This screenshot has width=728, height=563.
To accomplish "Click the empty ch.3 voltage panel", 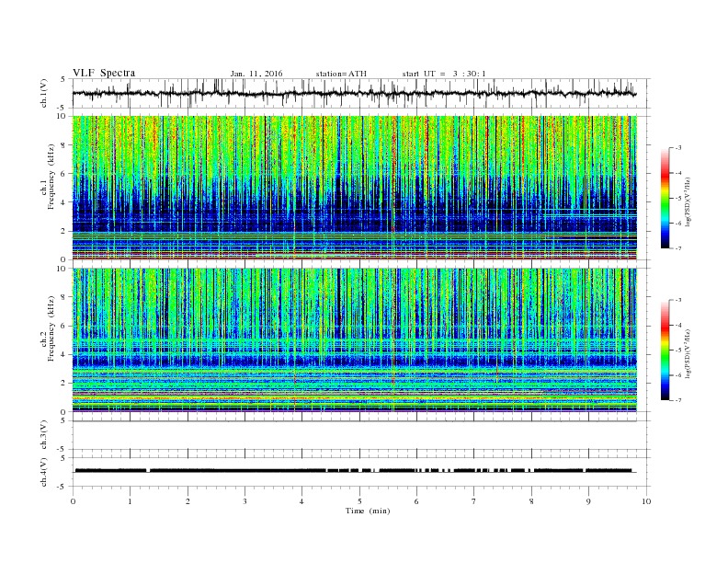I will click(361, 435).
